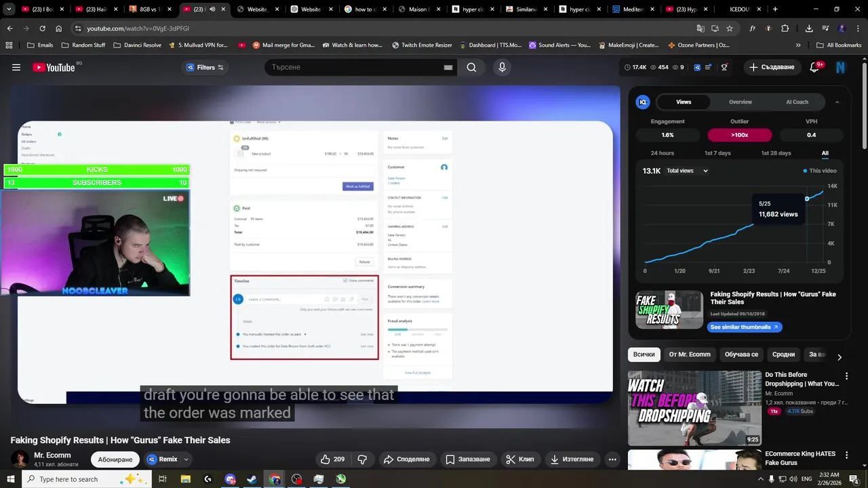Open the on-screen keyboard in search box
868x488 pixels.
[x=448, y=67]
